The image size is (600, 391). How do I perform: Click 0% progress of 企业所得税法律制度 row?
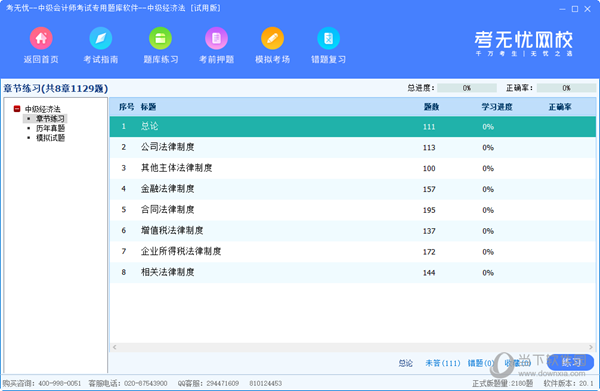click(488, 252)
